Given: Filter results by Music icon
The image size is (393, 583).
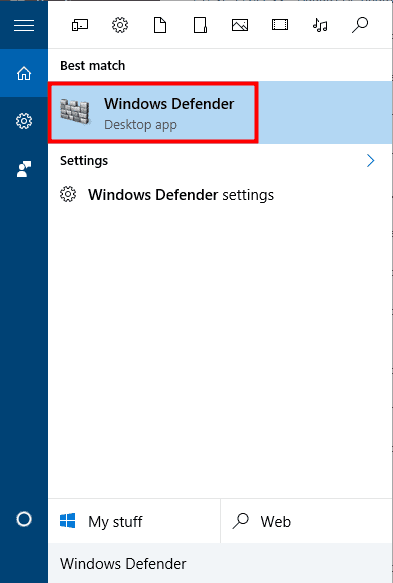Looking at the screenshot, I should (x=320, y=25).
